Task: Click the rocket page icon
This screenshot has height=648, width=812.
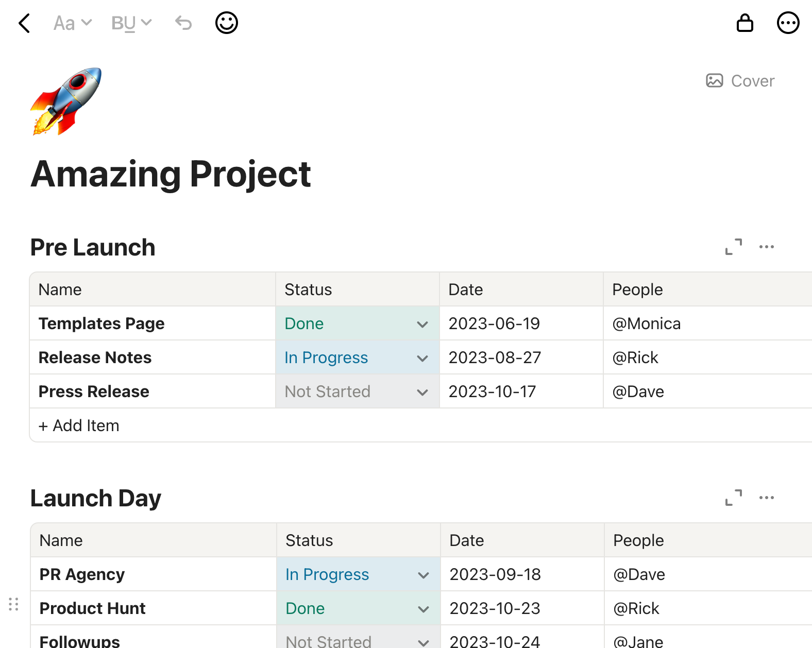Action: point(66,101)
